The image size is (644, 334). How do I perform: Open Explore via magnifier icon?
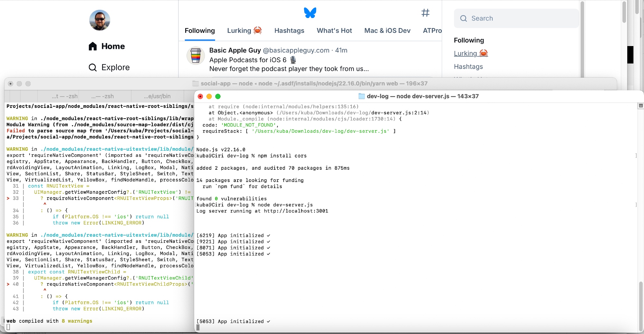(93, 67)
